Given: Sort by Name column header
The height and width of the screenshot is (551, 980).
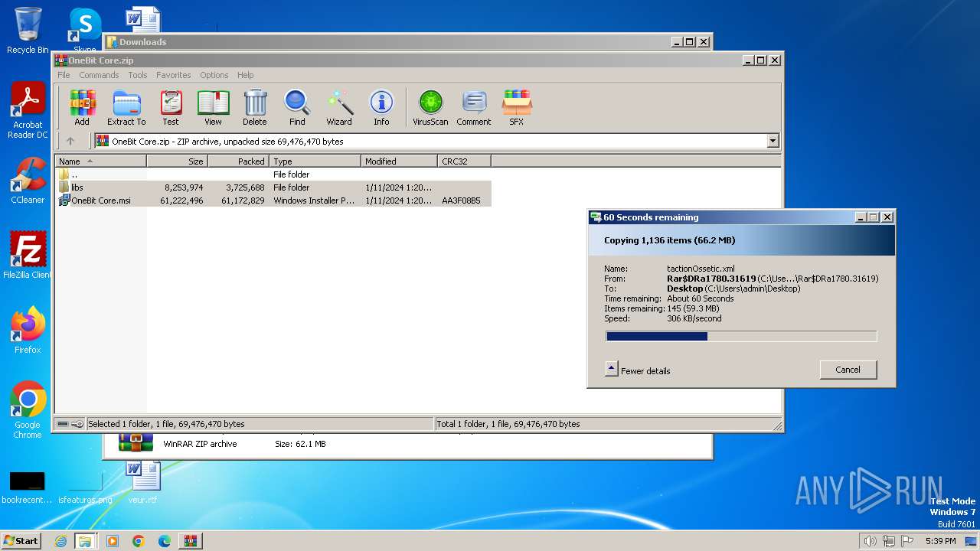Looking at the screenshot, I should pyautogui.click(x=100, y=161).
